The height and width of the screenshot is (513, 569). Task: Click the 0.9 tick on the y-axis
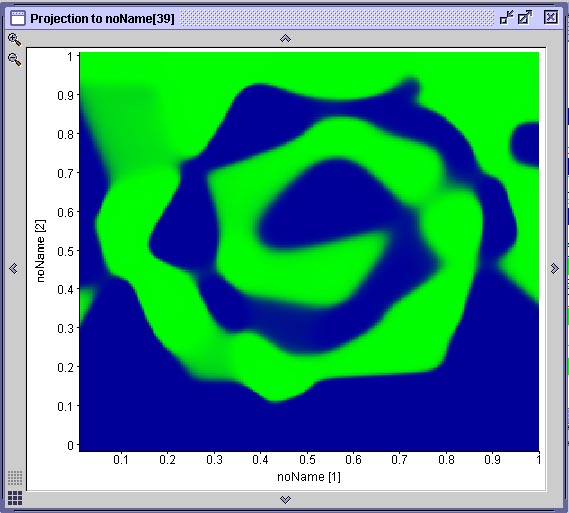[66, 95]
